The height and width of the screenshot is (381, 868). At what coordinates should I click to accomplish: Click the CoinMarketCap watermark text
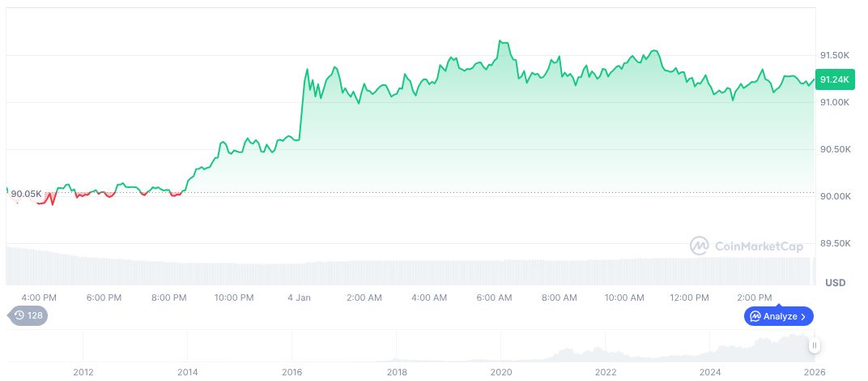758,245
